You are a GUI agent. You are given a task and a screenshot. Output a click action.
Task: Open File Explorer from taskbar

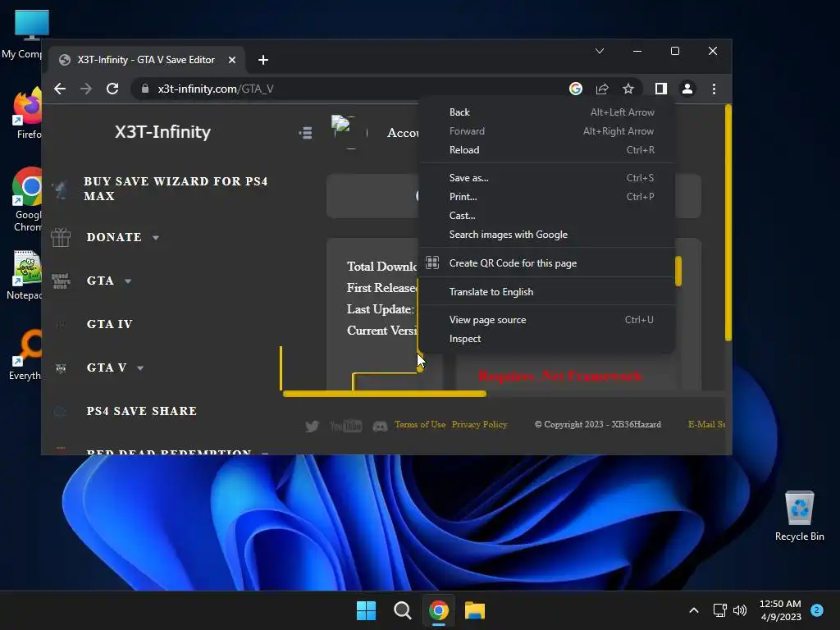click(475, 610)
